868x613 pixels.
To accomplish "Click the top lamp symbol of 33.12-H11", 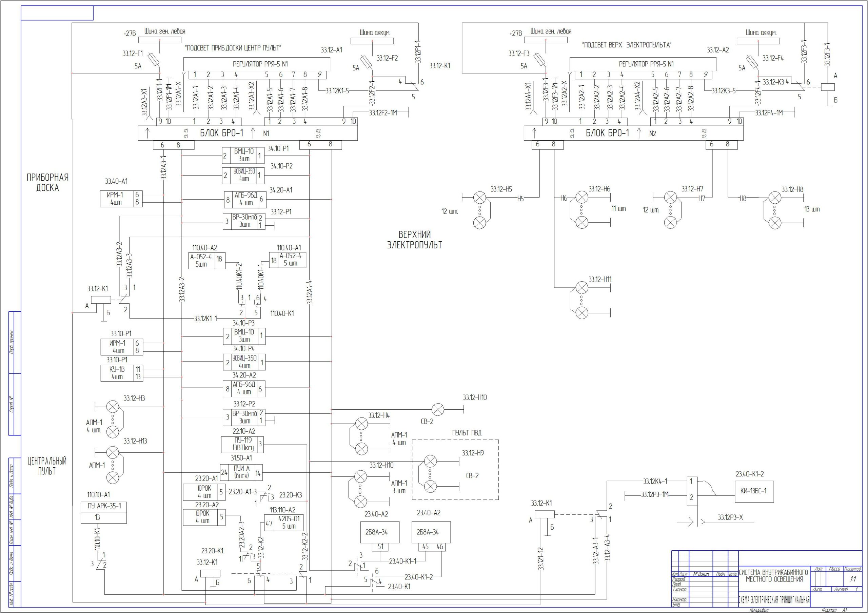I will 582,288.
